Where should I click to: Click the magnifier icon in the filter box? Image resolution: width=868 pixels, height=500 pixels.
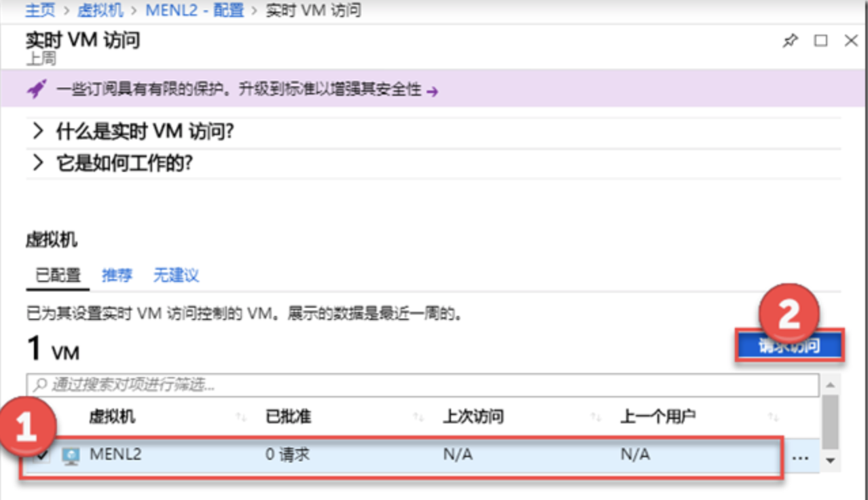click(x=42, y=385)
